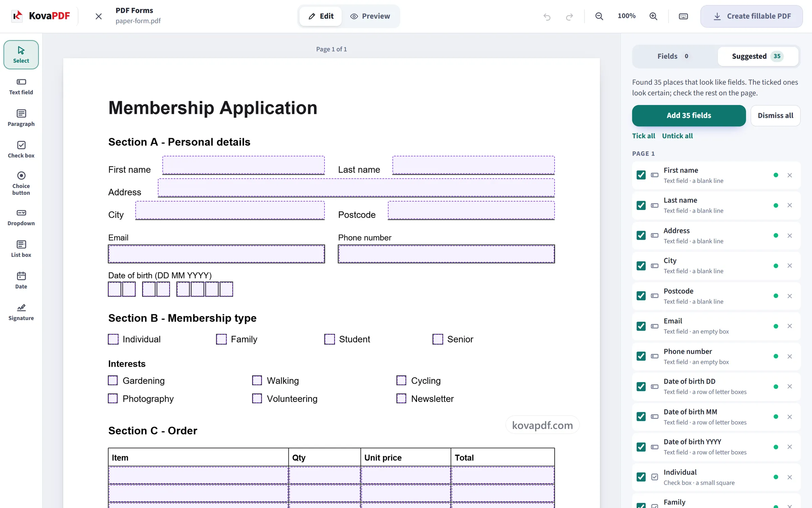Dismiss the Last name suggestion

(x=790, y=205)
